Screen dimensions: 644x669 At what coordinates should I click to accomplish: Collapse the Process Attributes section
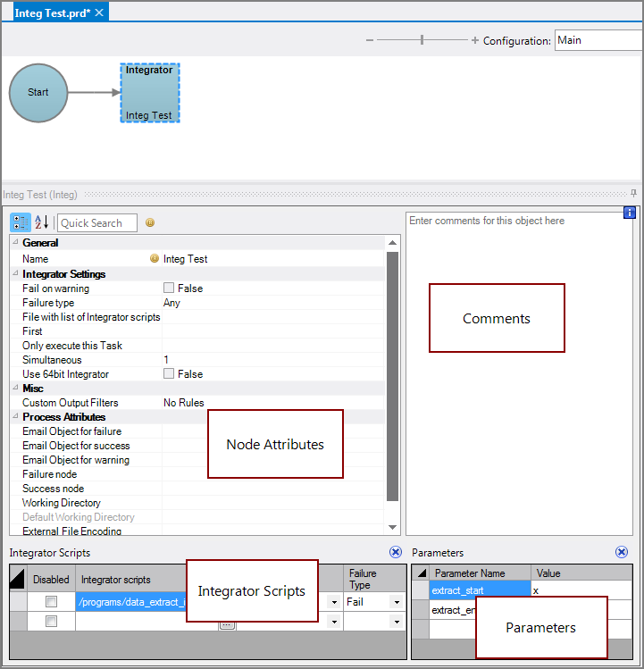pos(15,416)
